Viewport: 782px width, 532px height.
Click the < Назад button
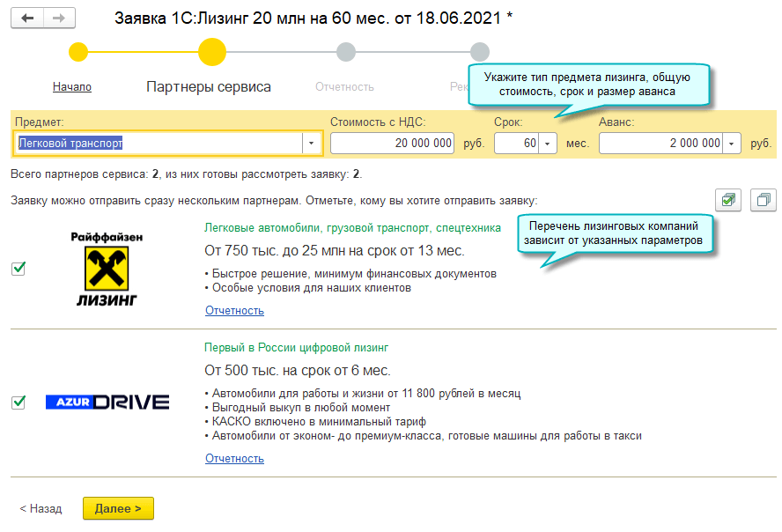[41, 508]
